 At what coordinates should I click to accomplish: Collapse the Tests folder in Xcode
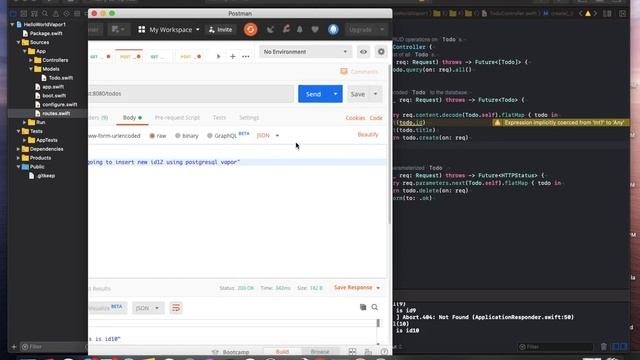[18, 131]
